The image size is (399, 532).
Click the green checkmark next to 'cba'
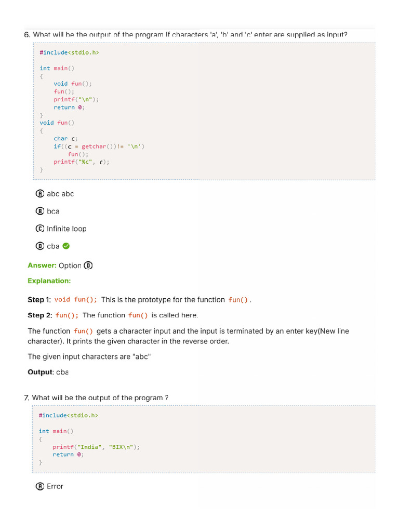pos(66,246)
